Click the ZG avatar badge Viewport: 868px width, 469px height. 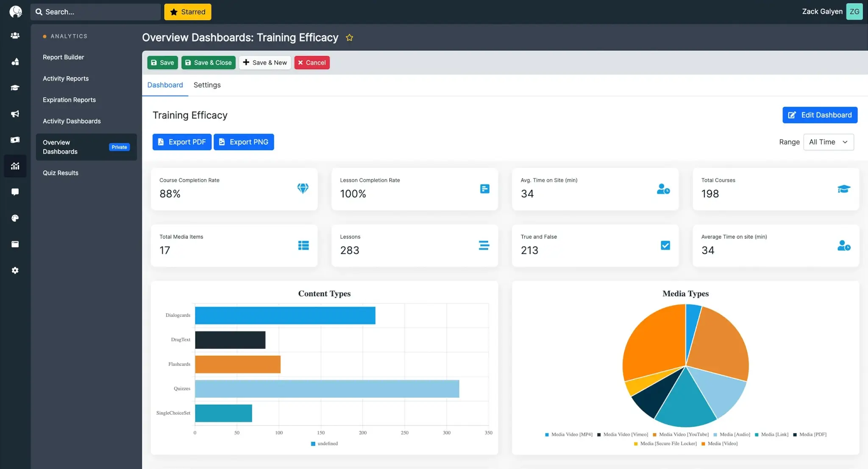pyautogui.click(x=854, y=11)
